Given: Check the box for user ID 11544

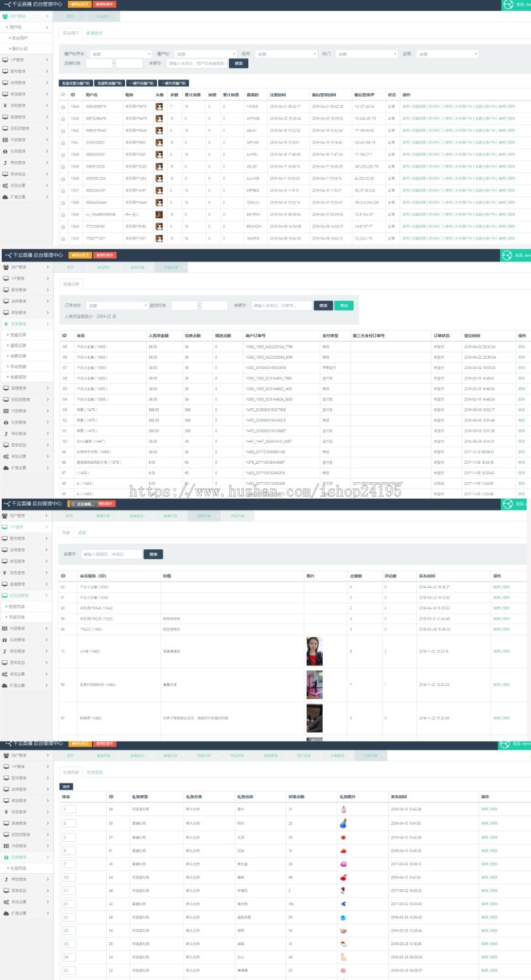Looking at the screenshot, I should (63, 107).
